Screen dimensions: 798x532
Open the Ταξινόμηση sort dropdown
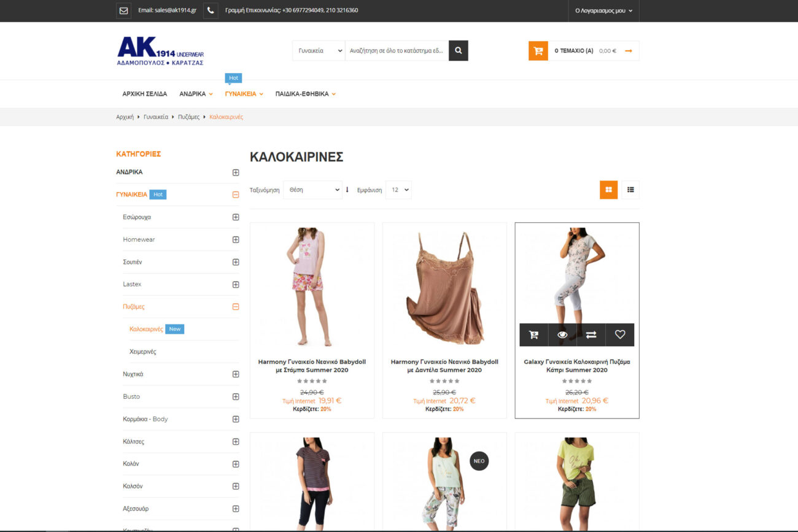(x=312, y=190)
